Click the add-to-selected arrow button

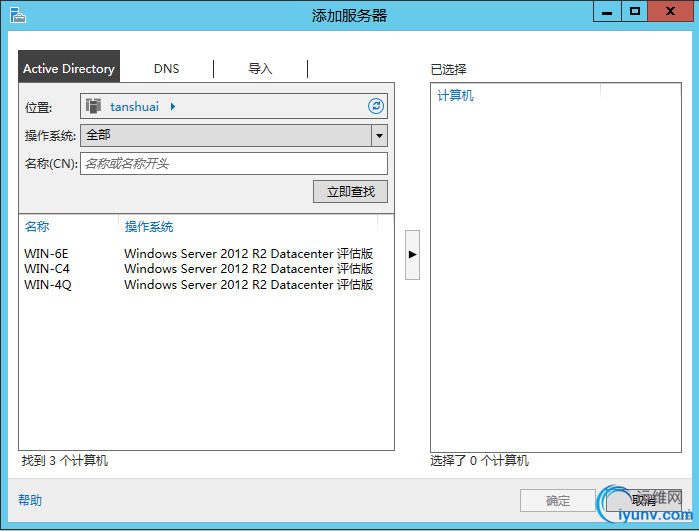(412, 255)
